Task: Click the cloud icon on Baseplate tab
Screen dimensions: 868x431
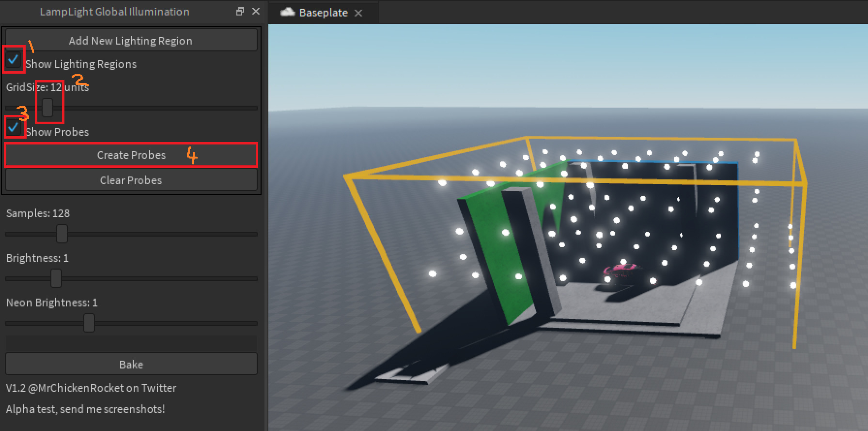Action: click(x=288, y=12)
